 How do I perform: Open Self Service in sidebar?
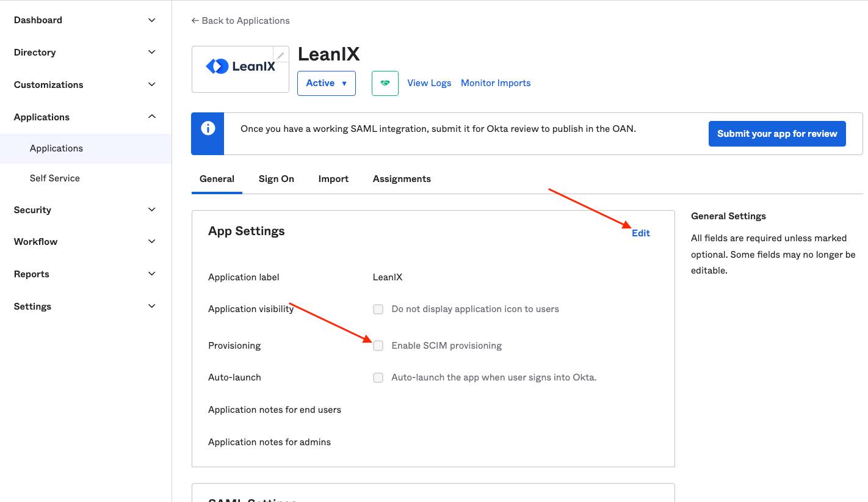click(x=85, y=178)
